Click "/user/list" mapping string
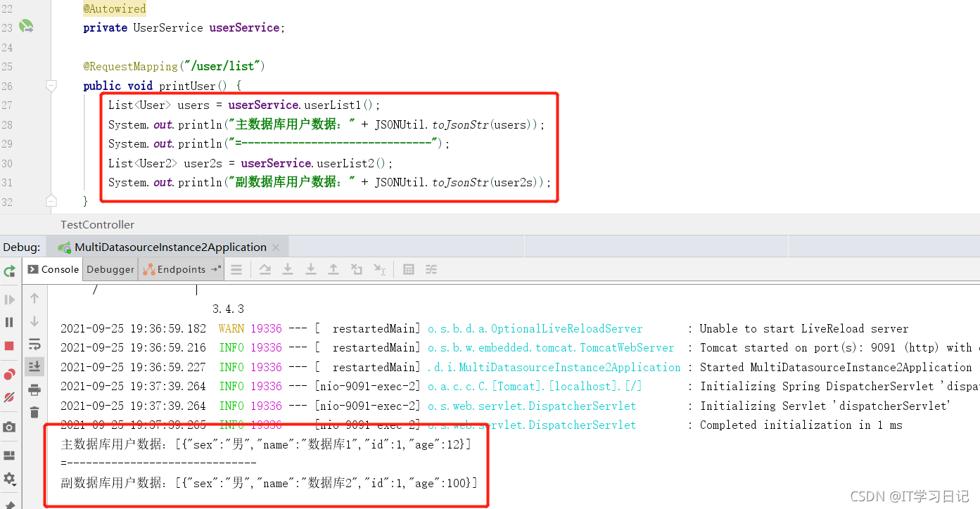 [x=222, y=66]
